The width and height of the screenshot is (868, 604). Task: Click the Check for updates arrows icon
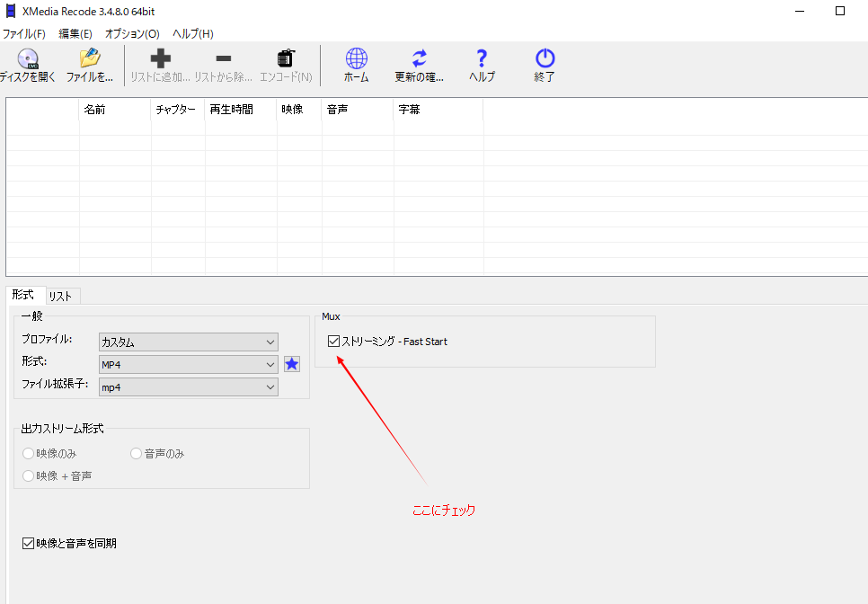click(419, 59)
